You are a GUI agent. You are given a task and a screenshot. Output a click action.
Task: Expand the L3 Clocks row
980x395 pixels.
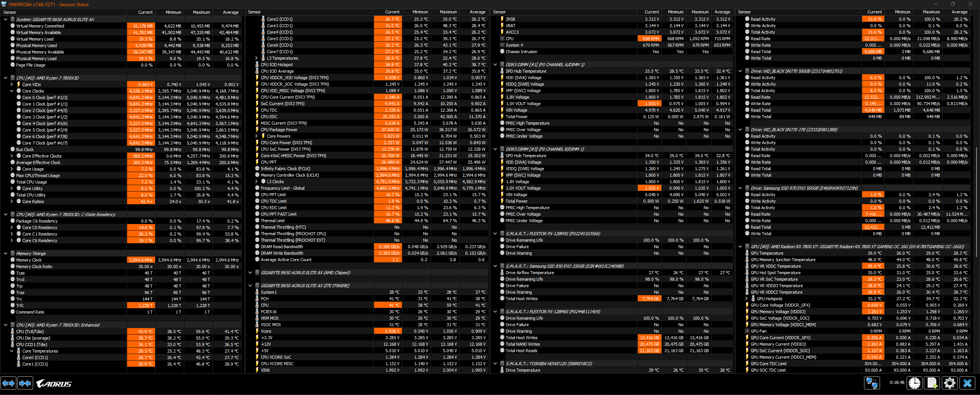(256, 182)
